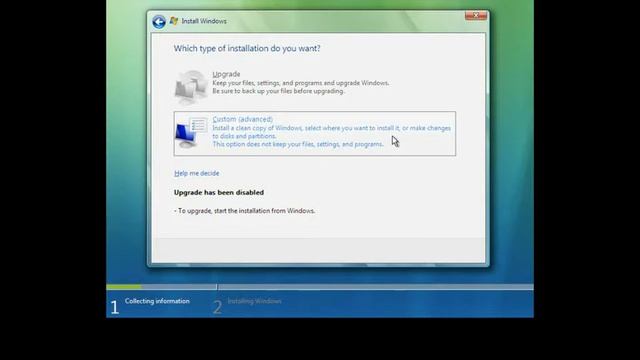Click 'This option does not keep your files' text
The width and height of the screenshot is (640, 360).
(x=298, y=144)
